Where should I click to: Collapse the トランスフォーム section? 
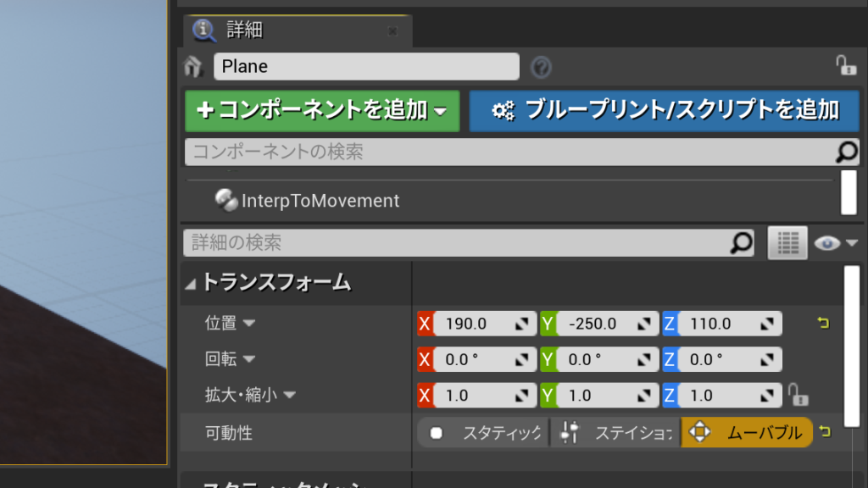pyautogui.click(x=191, y=283)
